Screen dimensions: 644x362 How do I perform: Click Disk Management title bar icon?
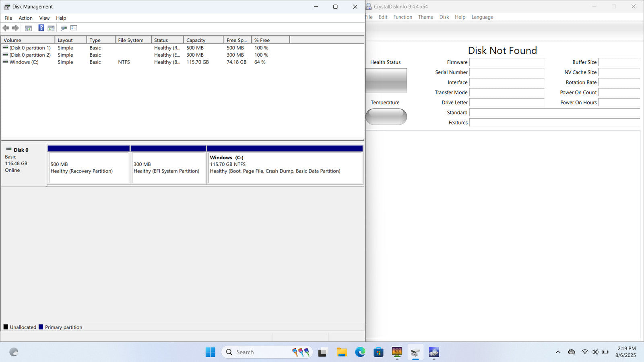[6, 6]
